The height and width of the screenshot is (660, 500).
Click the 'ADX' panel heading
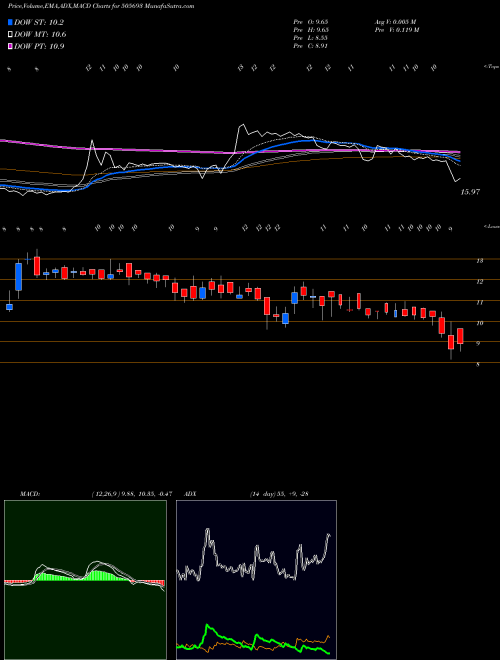pyautogui.click(x=191, y=493)
